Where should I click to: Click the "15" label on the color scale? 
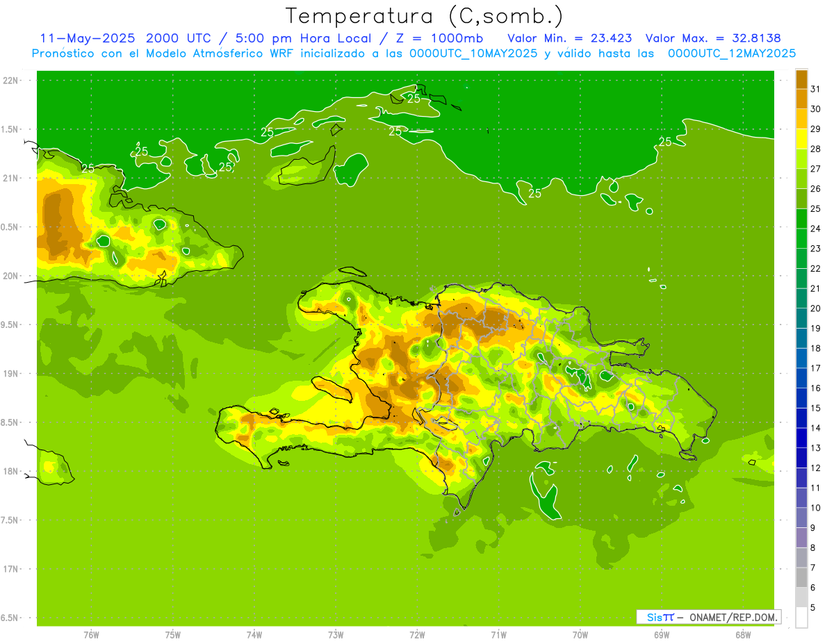click(816, 408)
